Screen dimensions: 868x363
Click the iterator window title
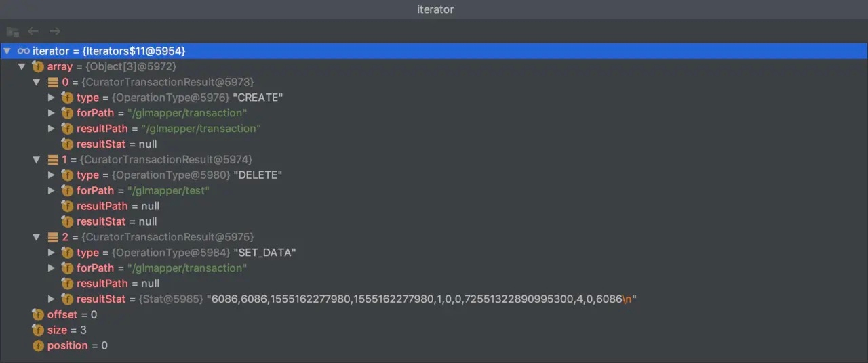click(x=435, y=9)
